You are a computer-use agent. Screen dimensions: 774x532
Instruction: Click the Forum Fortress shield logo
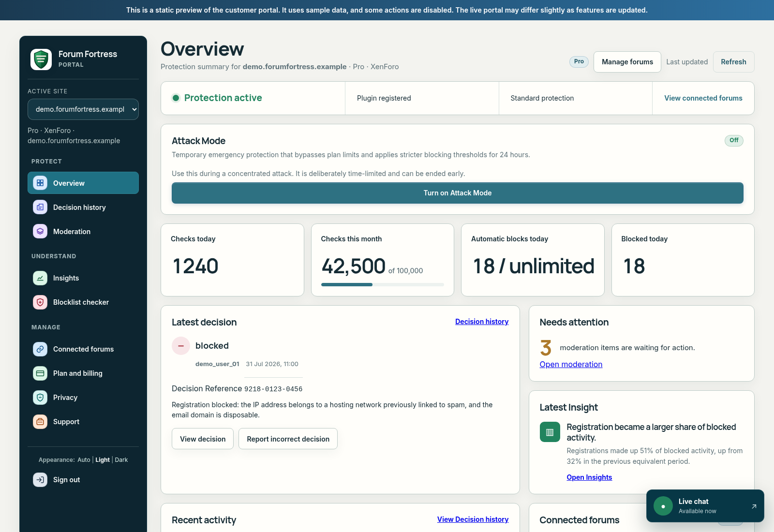coord(41,59)
